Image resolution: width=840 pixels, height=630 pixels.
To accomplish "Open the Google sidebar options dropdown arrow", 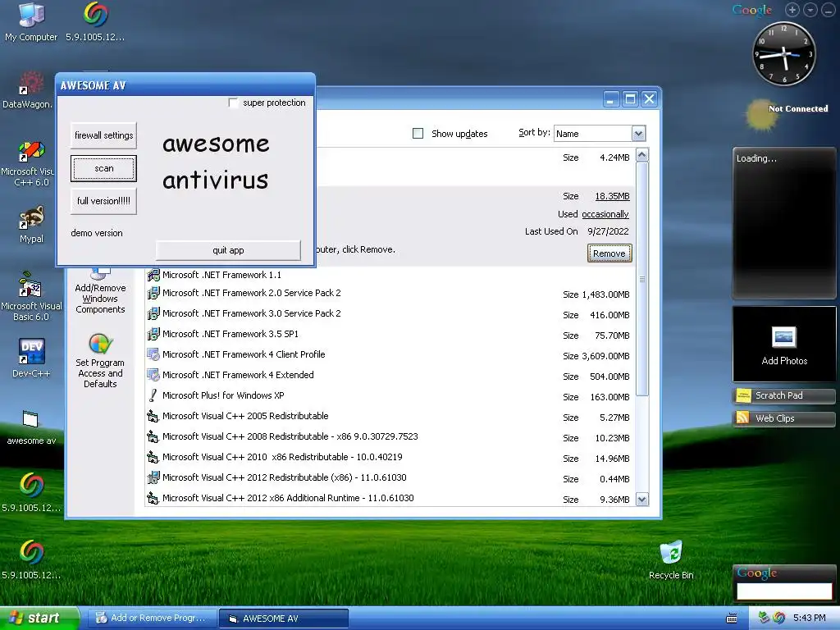I will [x=810, y=10].
